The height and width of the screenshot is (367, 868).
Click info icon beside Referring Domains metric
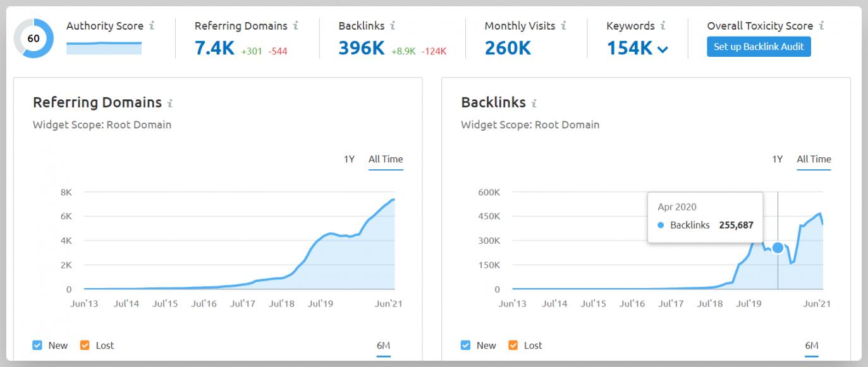[x=296, y=26]
